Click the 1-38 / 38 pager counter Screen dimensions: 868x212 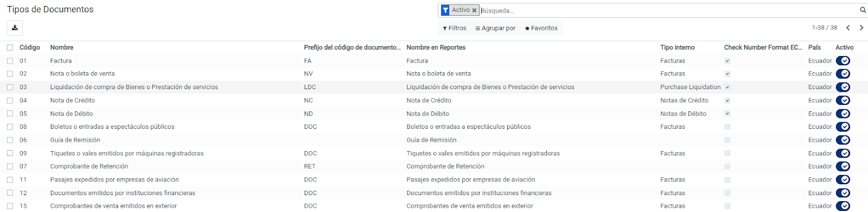[x=825, y=28]
